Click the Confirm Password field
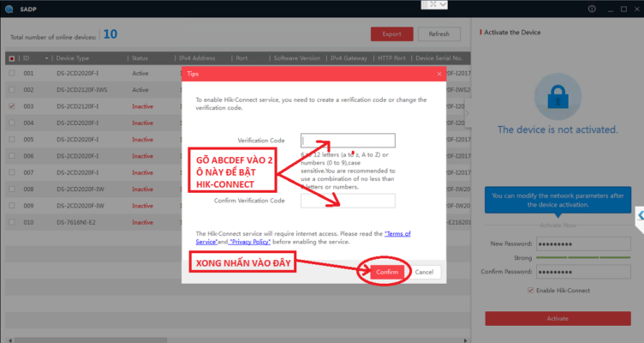 [x=583, y=272]
